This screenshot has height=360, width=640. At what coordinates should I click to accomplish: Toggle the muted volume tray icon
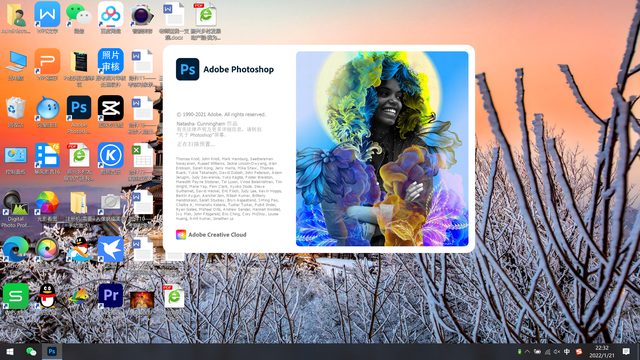click(556, 352)
